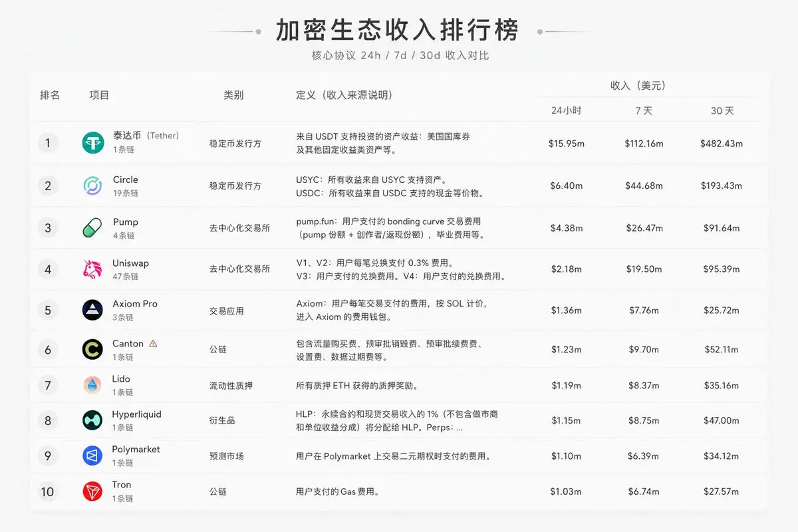Click the Circle logo icon

pyautogui.click(x=93, y=186)
